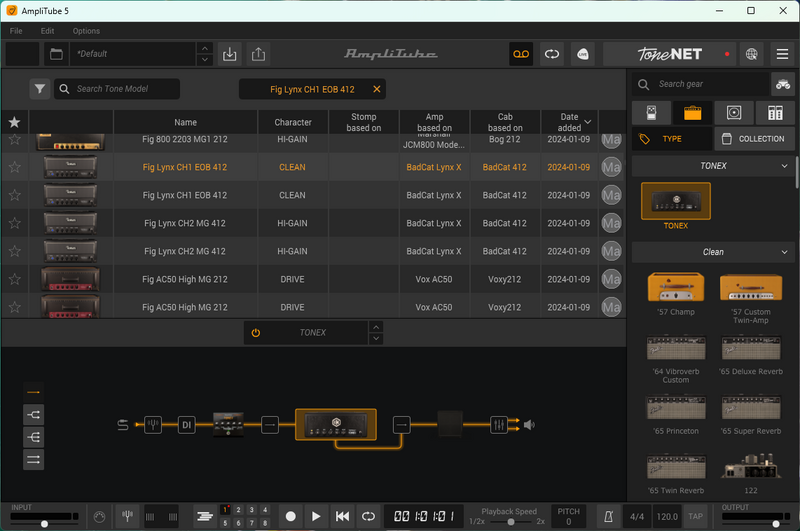Adjust the INPUT level slider
800x531 pixels.
(44, 523)
